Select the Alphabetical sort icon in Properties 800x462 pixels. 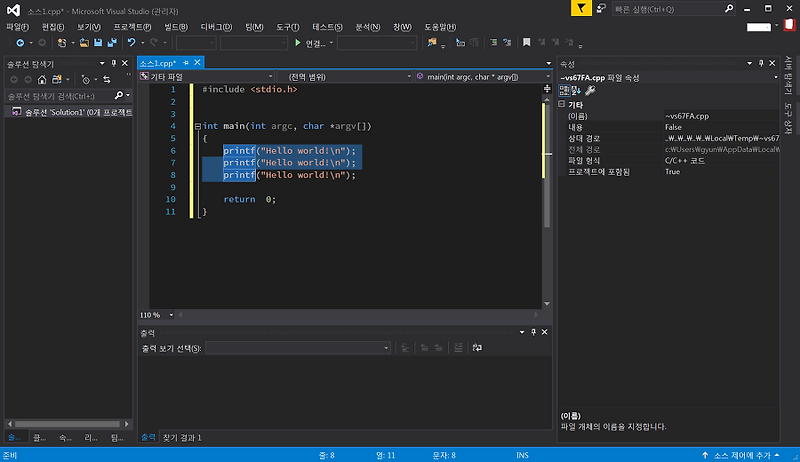point(576,90)
